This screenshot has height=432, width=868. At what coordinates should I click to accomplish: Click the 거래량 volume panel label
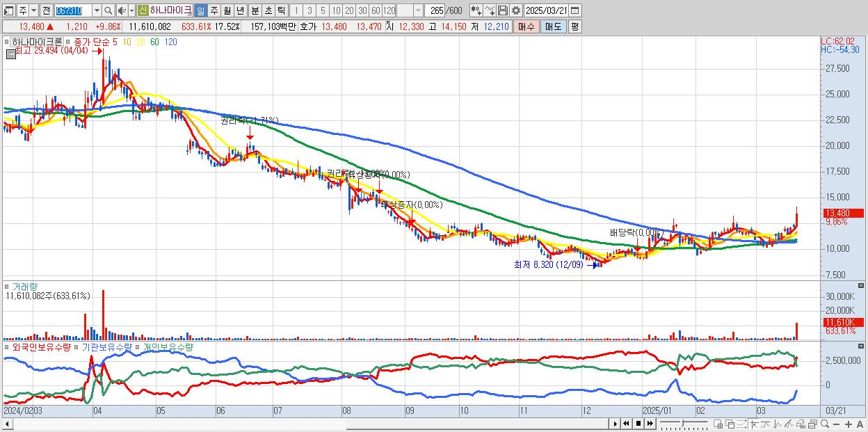click(24, 286)
